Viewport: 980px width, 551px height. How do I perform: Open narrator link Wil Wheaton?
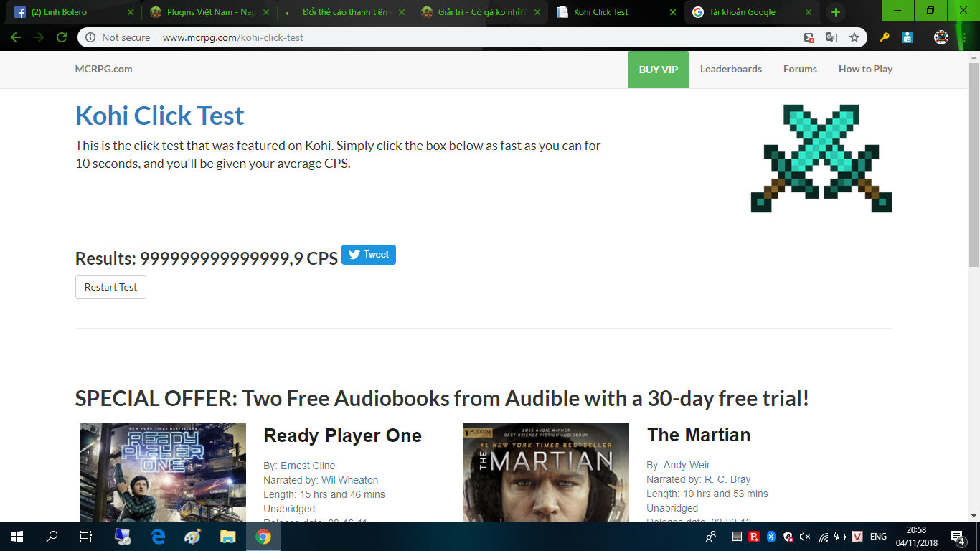(x=350, y=480)
